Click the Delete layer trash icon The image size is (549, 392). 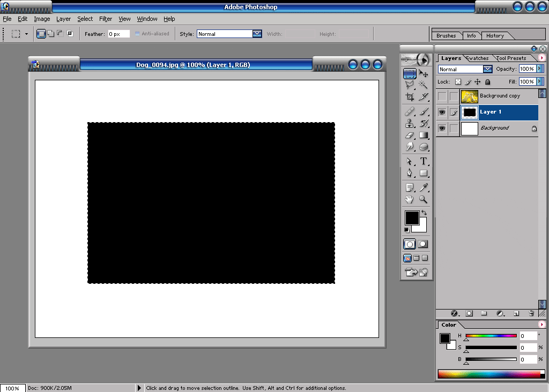coord(531,313)
